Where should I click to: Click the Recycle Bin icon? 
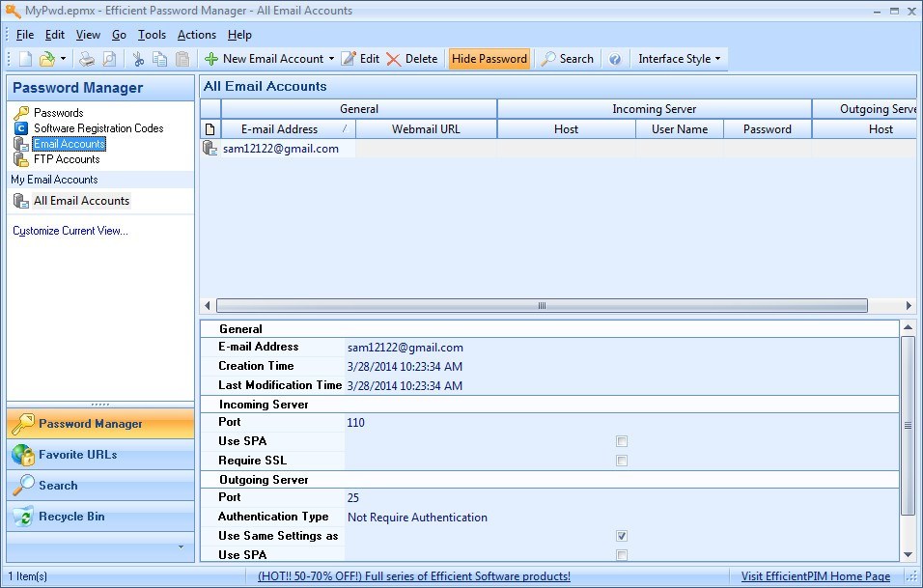pyautogui.click(x=23, y=517)
